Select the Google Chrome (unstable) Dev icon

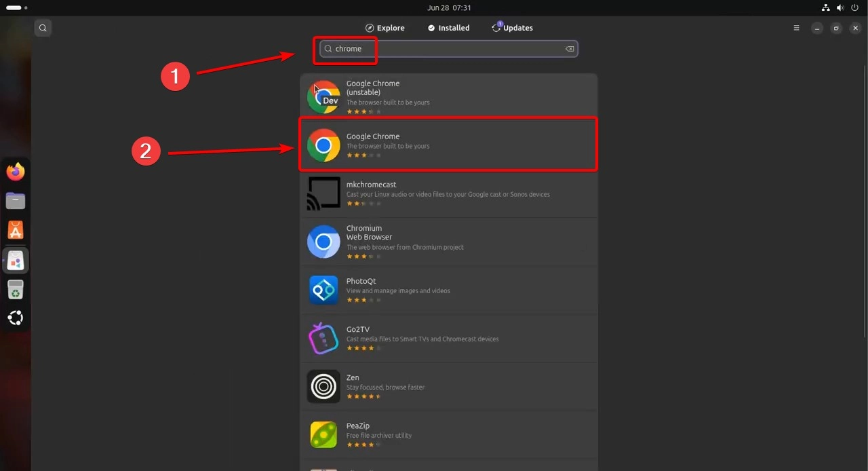point(323,97)
